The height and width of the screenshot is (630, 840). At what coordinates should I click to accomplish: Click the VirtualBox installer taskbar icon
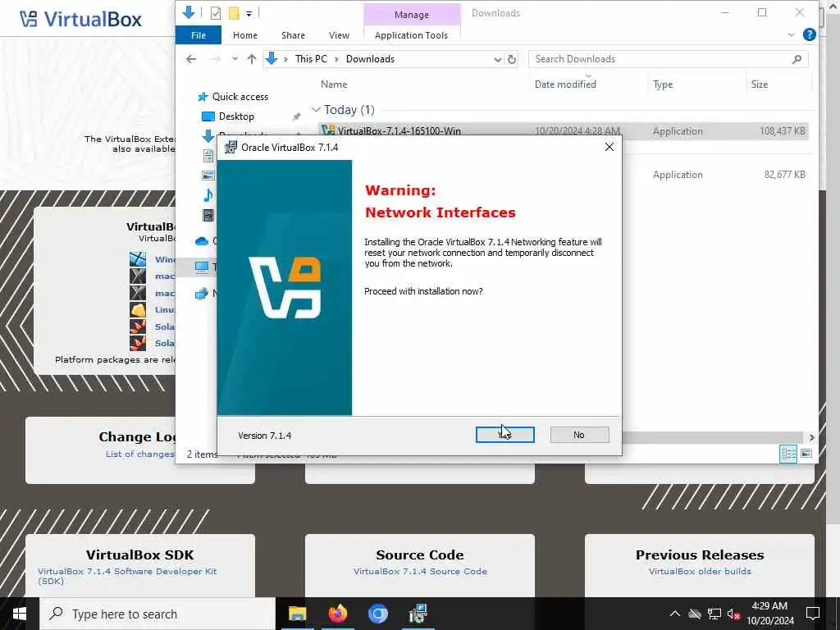click(x=418, y=614)
